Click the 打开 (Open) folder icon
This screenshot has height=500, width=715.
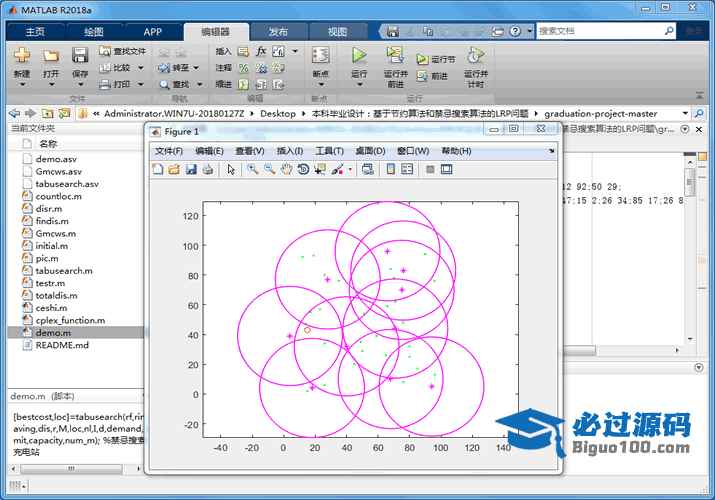click(51, 56)
